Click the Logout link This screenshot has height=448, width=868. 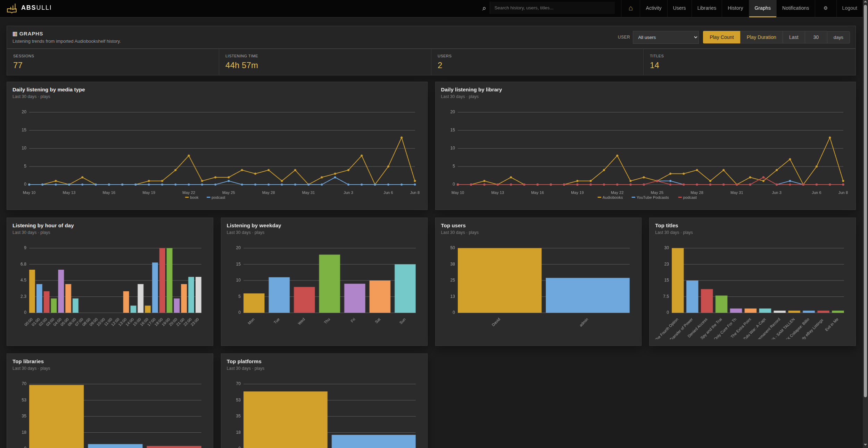coord(849,8)
